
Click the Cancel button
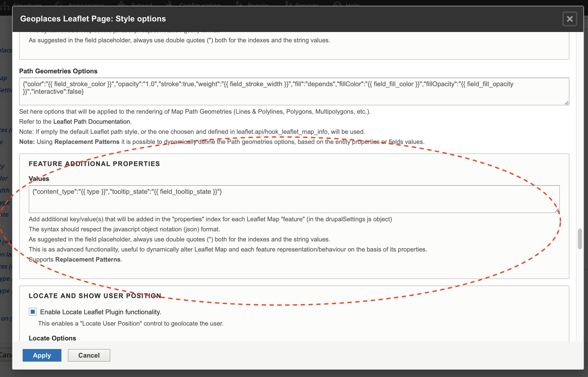pos(89,355)
